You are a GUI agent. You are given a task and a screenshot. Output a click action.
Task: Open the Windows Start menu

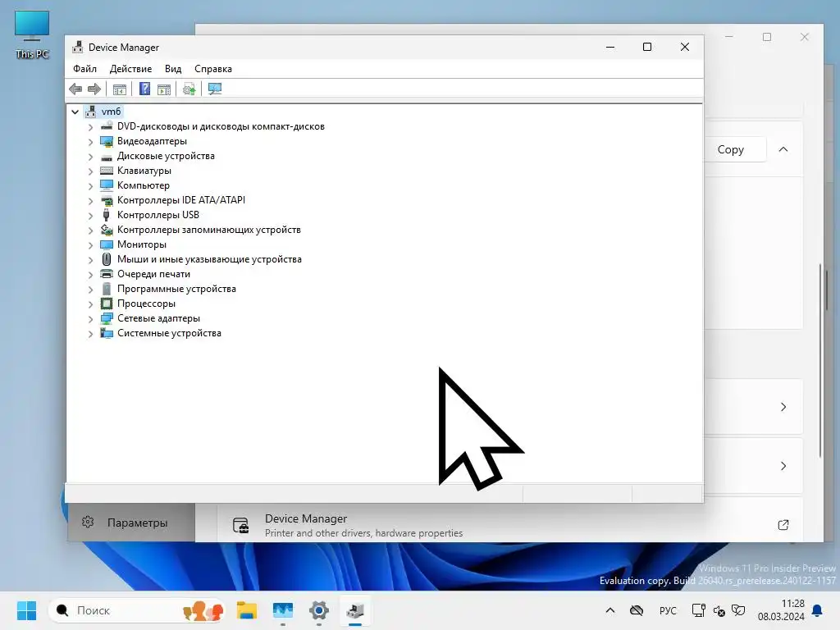coord(26,610)
